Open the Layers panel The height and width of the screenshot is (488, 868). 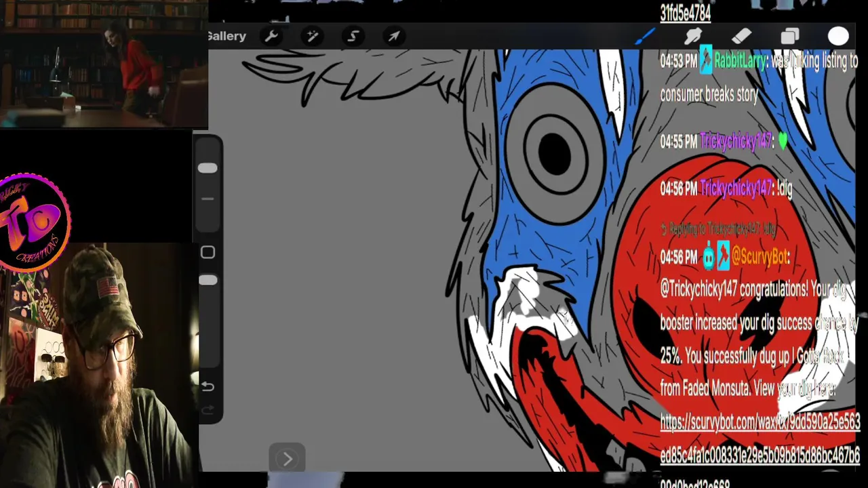[x=790, y=36]
